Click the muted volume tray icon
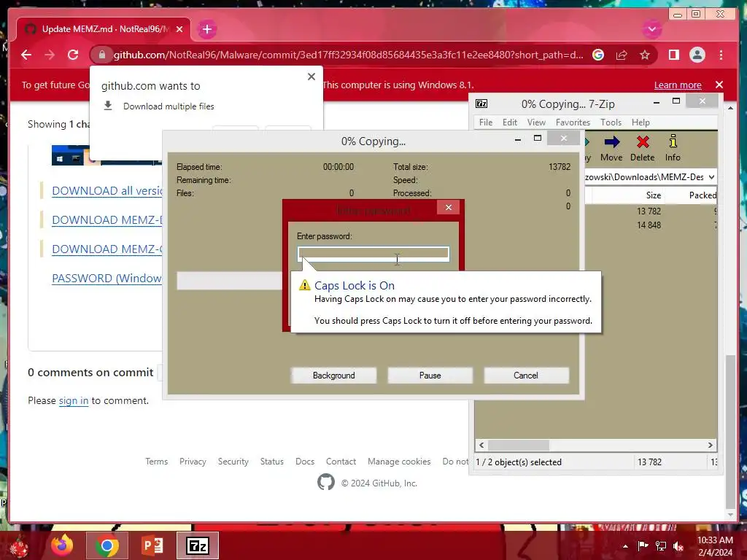Screen dimensions: 747x560 678,546
